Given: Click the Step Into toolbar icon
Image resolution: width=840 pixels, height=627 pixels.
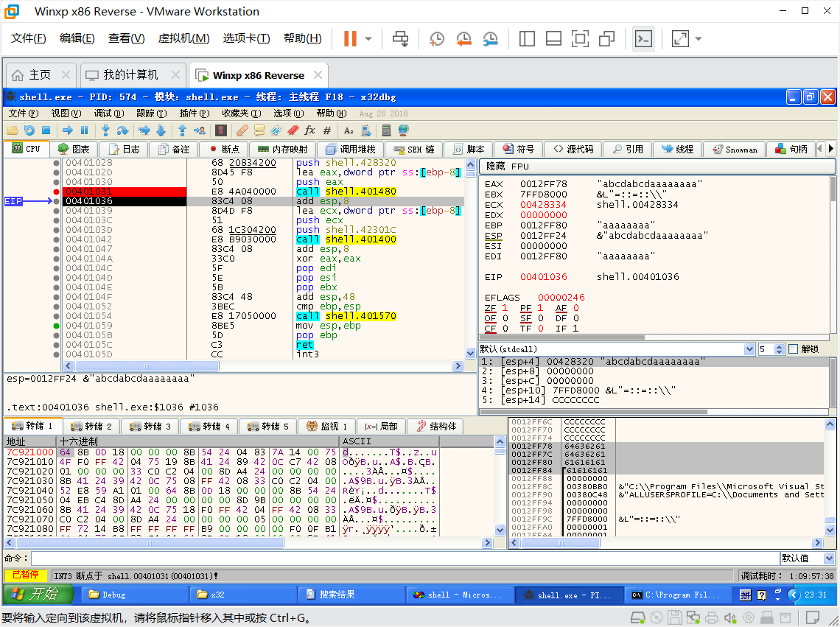Looking at the screenshot, I should coord(105,130).
